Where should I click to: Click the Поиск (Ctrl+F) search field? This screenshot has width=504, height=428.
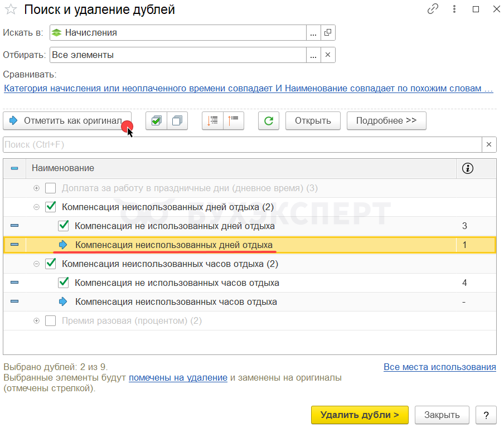(240, 145)
